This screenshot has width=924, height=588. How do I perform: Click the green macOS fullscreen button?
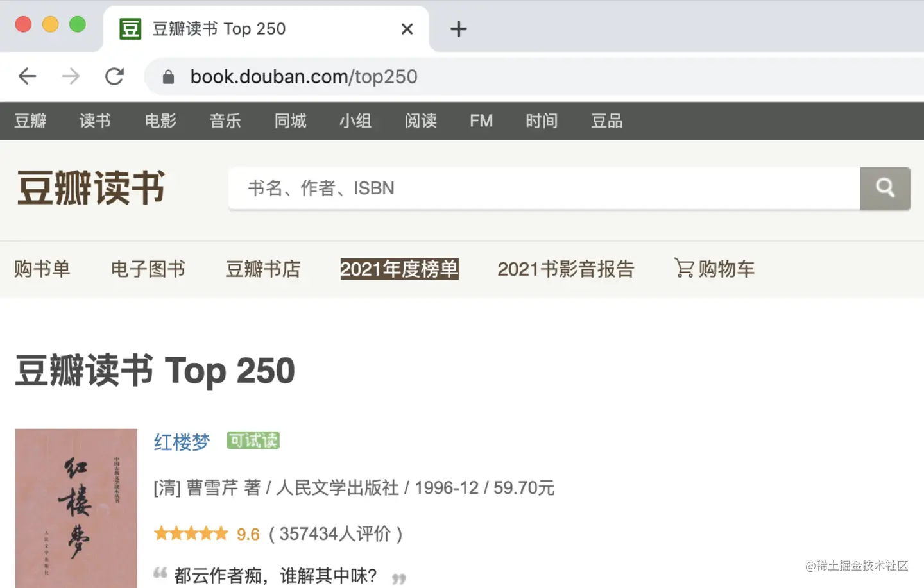point(78,24)
